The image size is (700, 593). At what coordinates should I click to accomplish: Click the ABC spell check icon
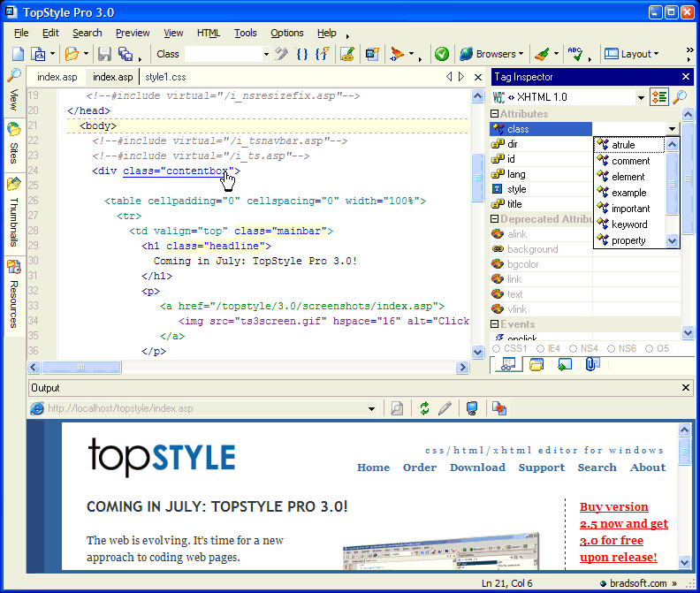(575, 54)
